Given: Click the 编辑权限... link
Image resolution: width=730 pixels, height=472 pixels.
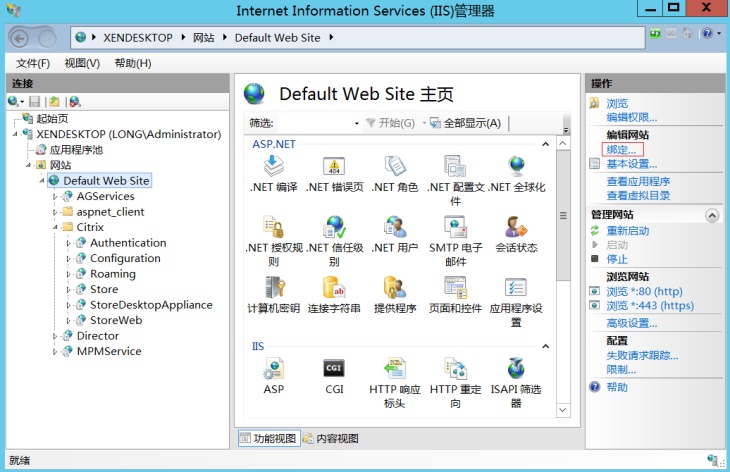Looking at the screenshot, I should click(632, 117).
